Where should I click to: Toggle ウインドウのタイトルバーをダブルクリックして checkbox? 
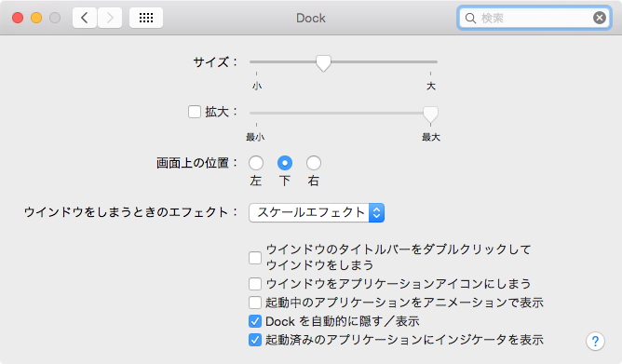[x=255, y=258]
